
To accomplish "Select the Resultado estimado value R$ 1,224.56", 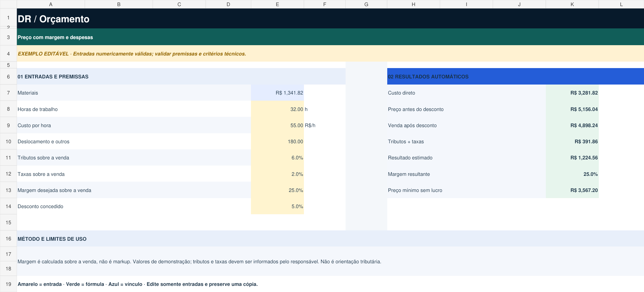I will point(572,157).
